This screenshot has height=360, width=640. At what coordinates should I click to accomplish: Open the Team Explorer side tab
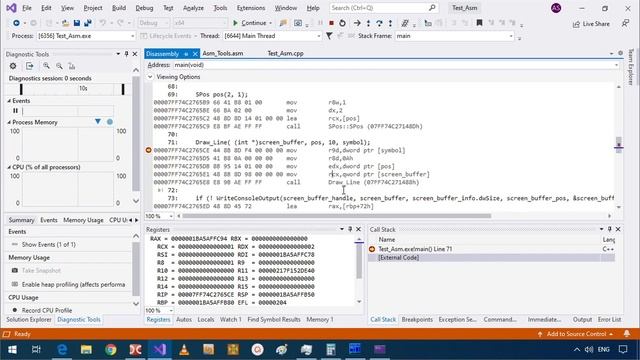[x=631, y=66]
